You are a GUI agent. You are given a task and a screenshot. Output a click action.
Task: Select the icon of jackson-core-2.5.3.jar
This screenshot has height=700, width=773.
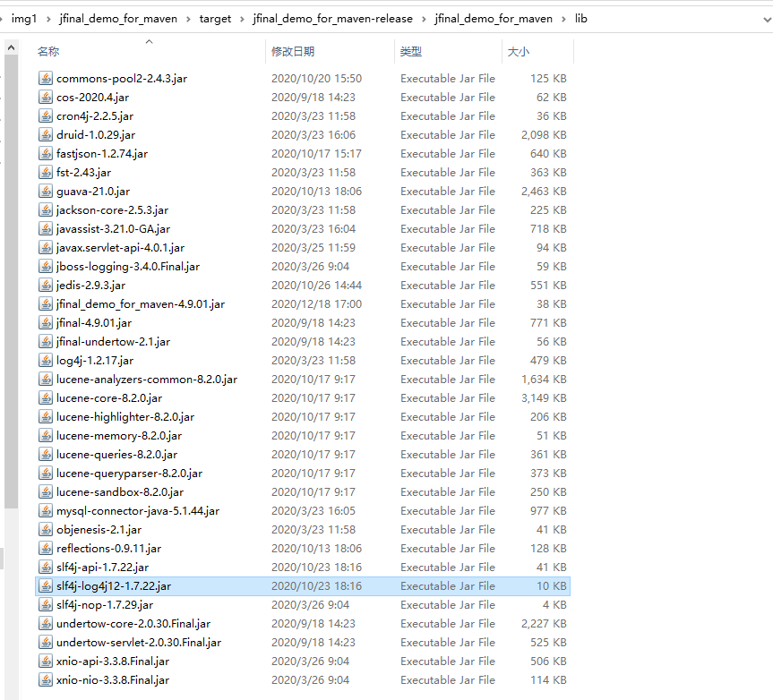coord(46,209)
